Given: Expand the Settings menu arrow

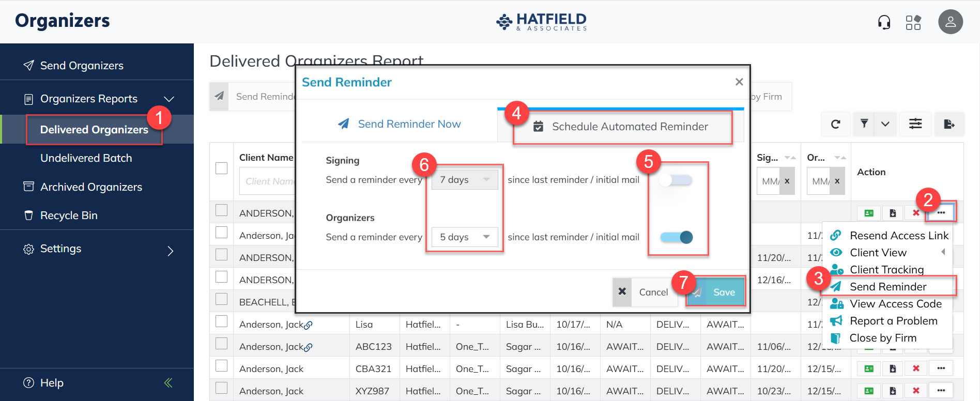Looking at the screenshot, I should 170,251.
